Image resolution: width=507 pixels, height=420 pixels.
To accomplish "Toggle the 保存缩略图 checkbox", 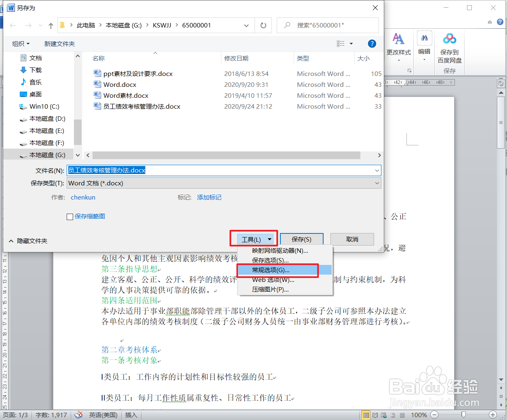I will click(69, 216).
